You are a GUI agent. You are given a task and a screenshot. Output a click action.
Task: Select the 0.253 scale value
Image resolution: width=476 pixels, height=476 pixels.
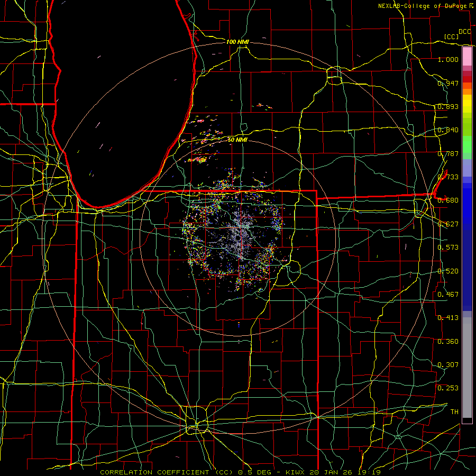tap(448, 388)
